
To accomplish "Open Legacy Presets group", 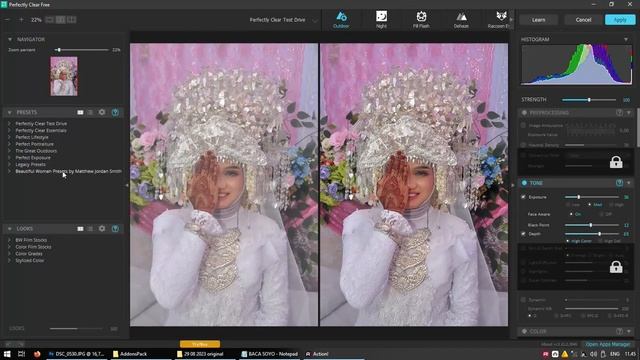I will [x=30, y=164].
